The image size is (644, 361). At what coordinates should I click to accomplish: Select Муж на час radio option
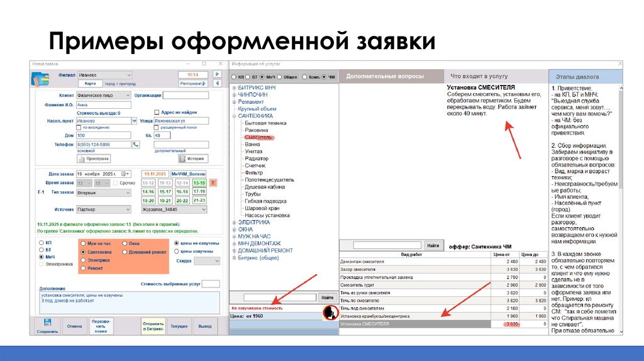[x=83, y=243]
